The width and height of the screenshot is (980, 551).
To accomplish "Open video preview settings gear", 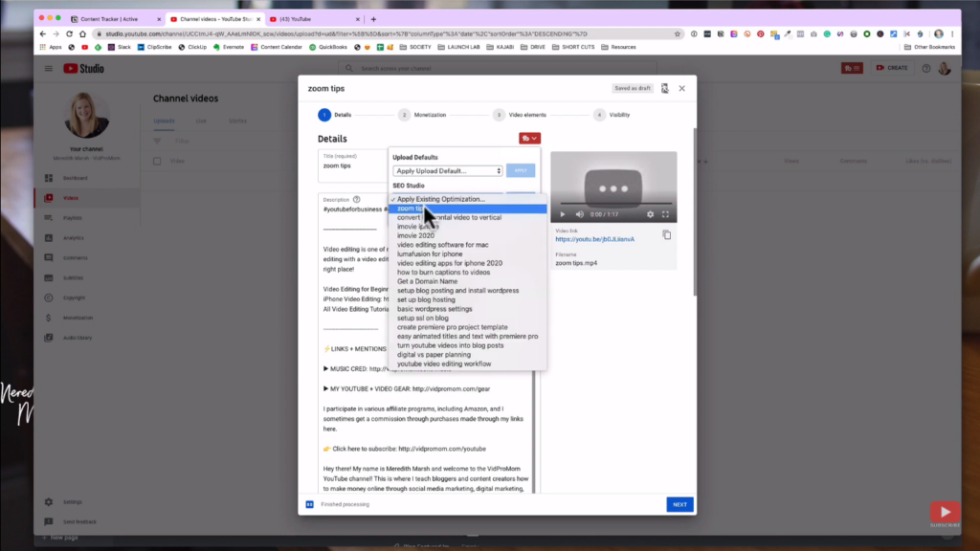I will pyautogui.click(x=650, y=214).
